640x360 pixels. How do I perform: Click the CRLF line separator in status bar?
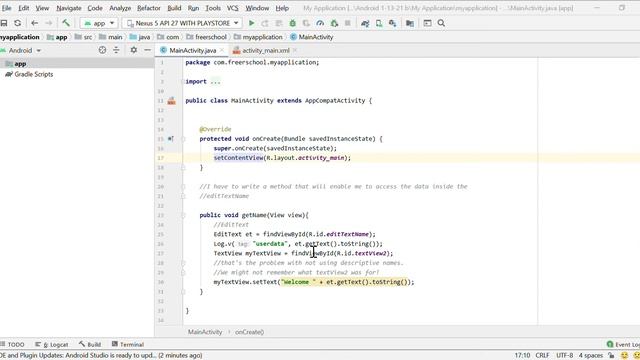[x=542, y=356]
